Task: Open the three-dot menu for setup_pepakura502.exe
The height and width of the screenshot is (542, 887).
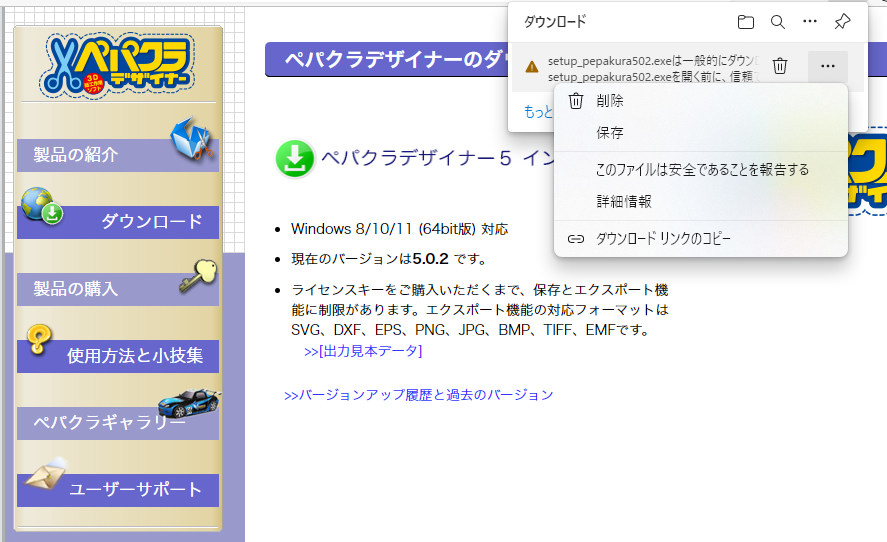Action: (828, 66)
